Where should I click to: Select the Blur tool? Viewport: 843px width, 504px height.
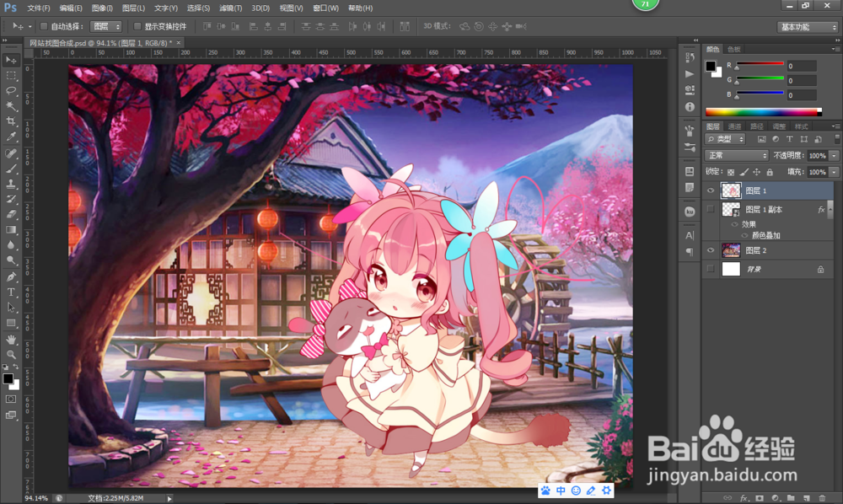coord(11,244)
